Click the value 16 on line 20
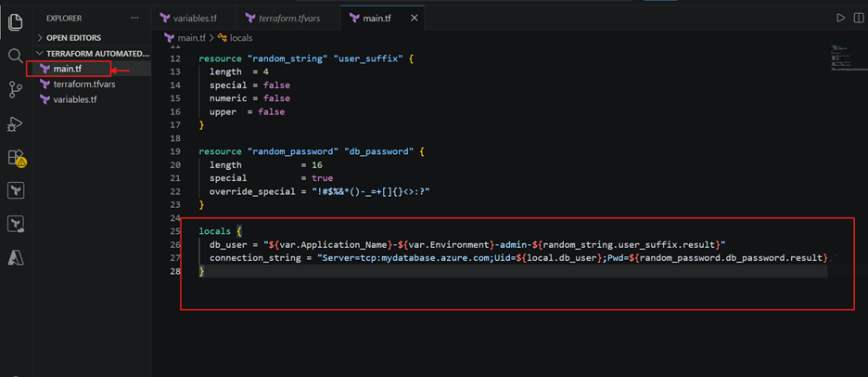 [317, 164]
